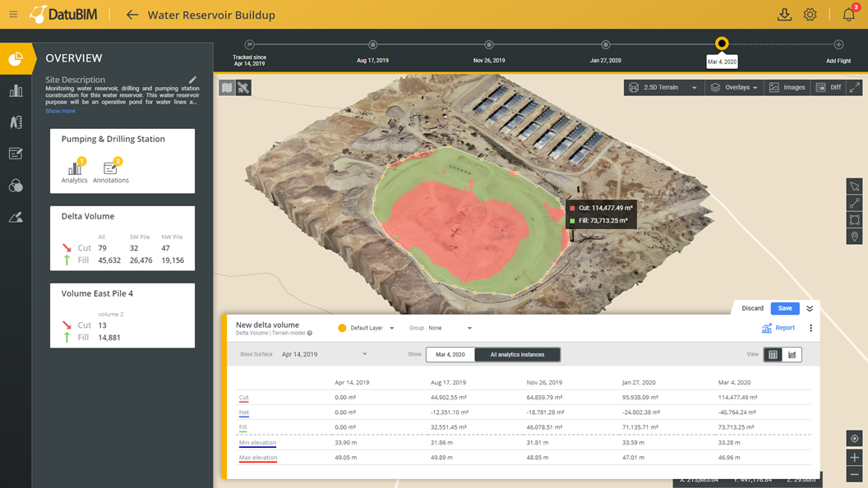
Task: Click the DatuBIM logo
Action: point(63,15)
